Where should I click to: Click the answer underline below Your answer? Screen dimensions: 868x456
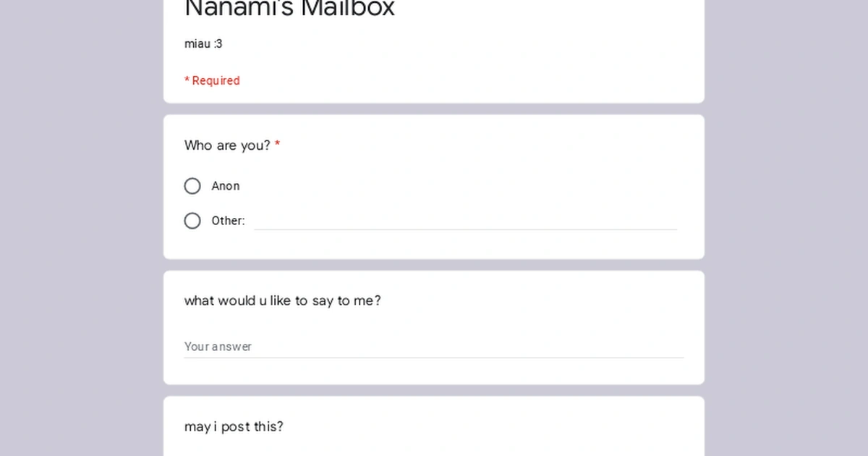pyautogui.click(x=434, y=355)
